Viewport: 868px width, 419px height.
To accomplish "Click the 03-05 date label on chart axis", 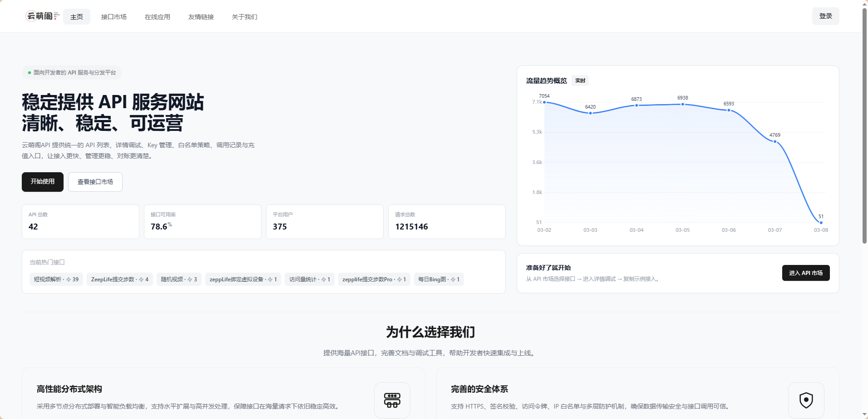I will (683, 230).
